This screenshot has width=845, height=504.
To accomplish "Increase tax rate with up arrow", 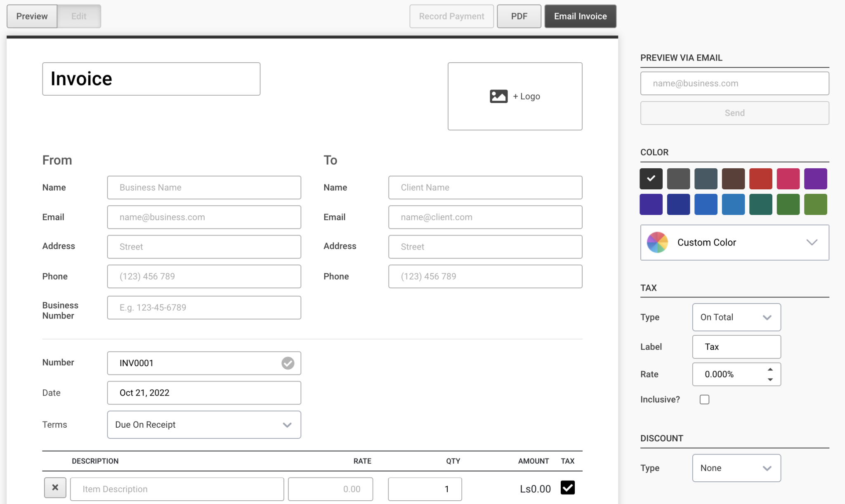I will point(770,369).
